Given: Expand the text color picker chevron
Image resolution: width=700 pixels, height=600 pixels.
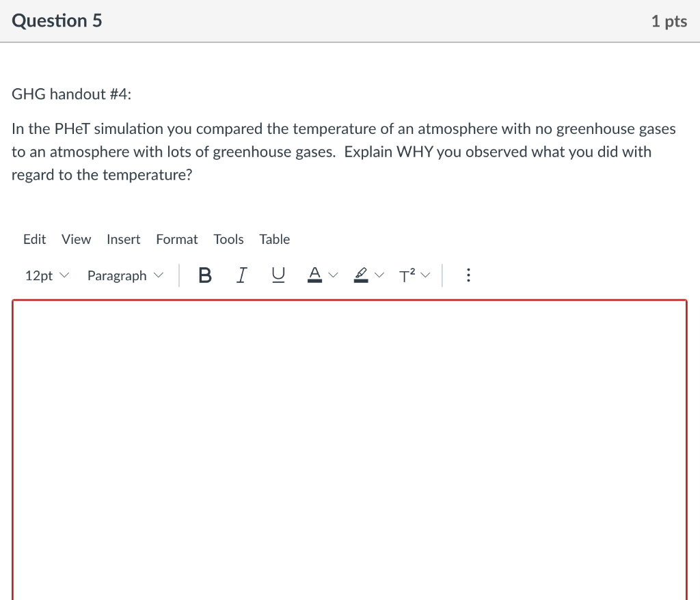Looking at the screenshot, I should click(x=333, y=275).
